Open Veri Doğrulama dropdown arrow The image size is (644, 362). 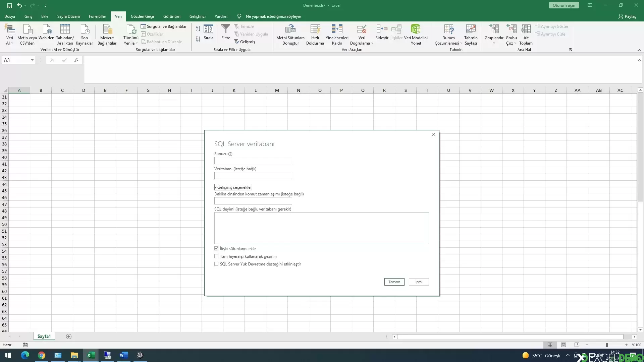tap(372, 44)
